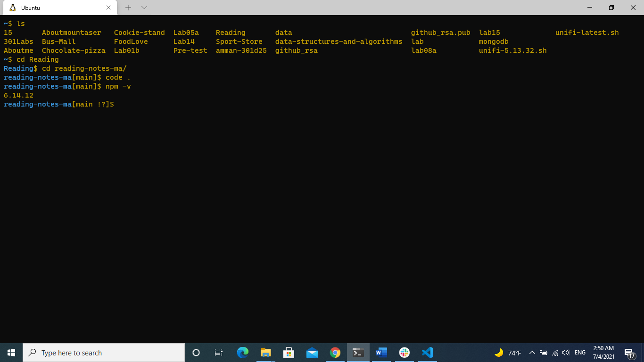
Task: Open Microsoft Word from the taskbar
Action: click(x=381, y=352)
